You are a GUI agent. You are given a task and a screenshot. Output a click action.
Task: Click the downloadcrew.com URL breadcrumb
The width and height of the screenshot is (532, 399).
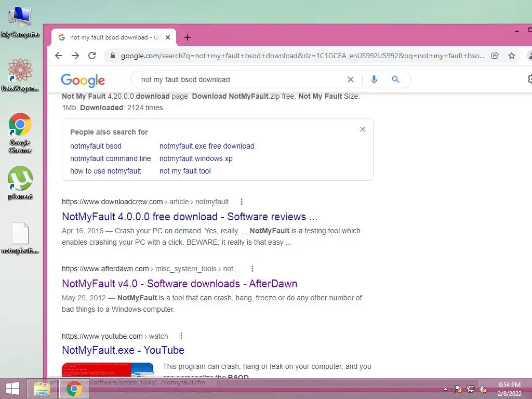(145, 202)
